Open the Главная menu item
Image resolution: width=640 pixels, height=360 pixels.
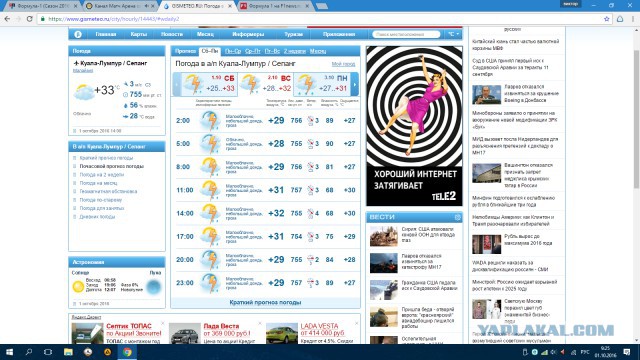[x=106, y=34]
